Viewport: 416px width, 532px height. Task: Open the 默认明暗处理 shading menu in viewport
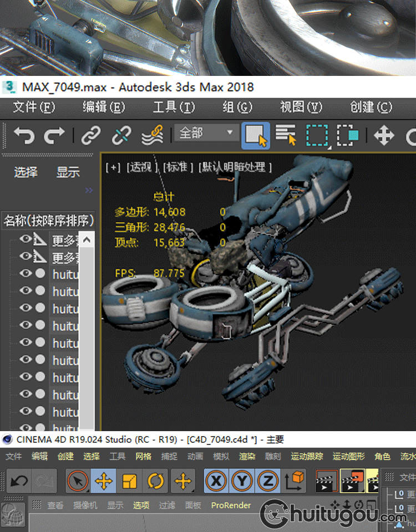[x=236, y=167]
